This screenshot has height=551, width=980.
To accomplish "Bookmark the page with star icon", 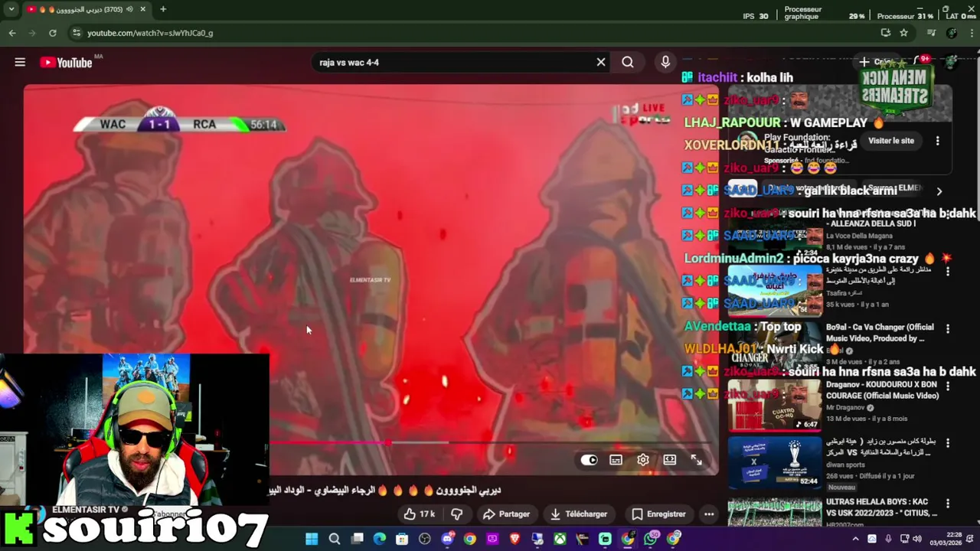I will pyautogui.click(x=903, y=33).
